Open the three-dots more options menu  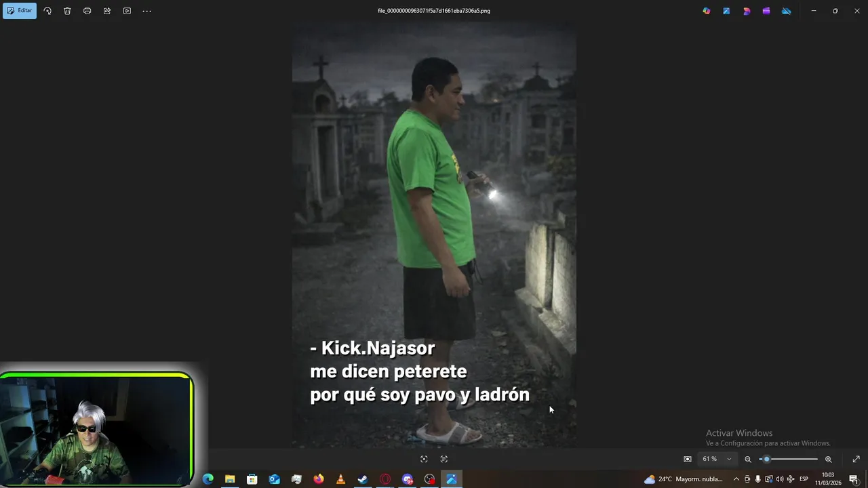(x=146, y=11)
